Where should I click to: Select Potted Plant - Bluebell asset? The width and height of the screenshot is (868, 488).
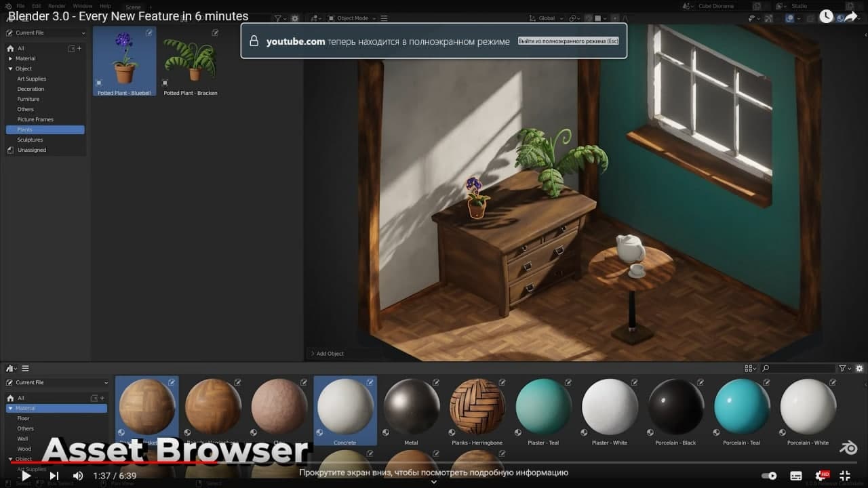(124, 62)
